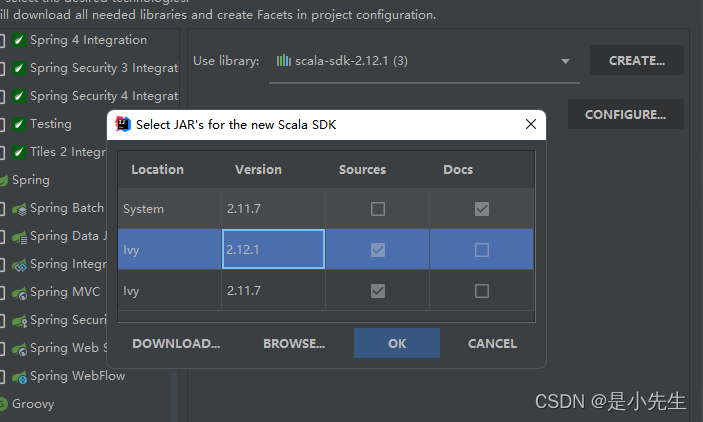The width and height of the screenshot is (703, 422).
Task: Toggle Docs checkbox for the System row
Action: pyautogui.click(x=482, y=209)
